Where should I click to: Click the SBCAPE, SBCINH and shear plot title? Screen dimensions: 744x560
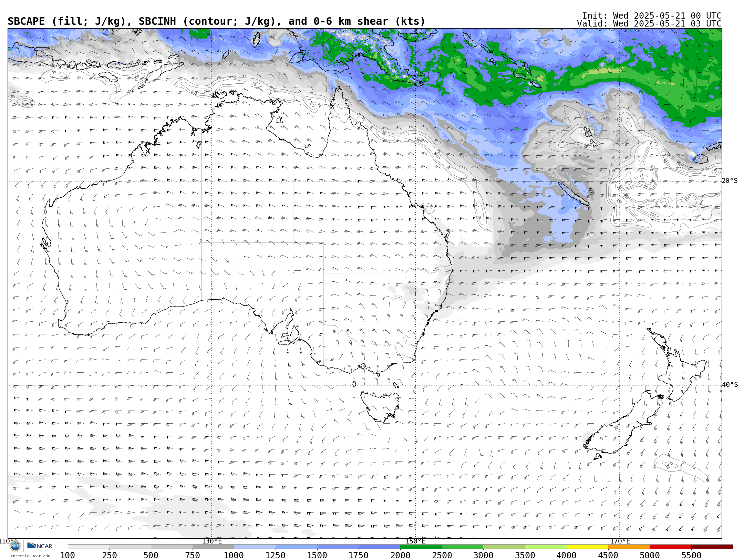pos(216,21)
